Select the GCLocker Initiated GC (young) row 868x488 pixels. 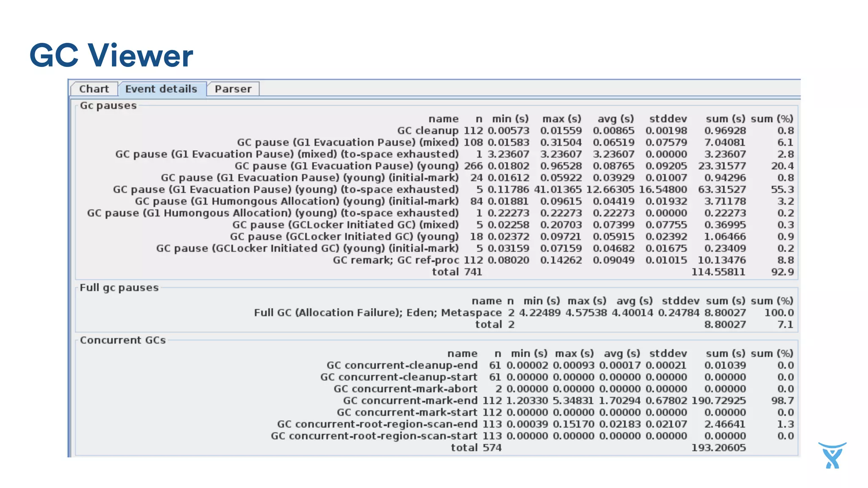pyautogui.click(x=344, y=236)
